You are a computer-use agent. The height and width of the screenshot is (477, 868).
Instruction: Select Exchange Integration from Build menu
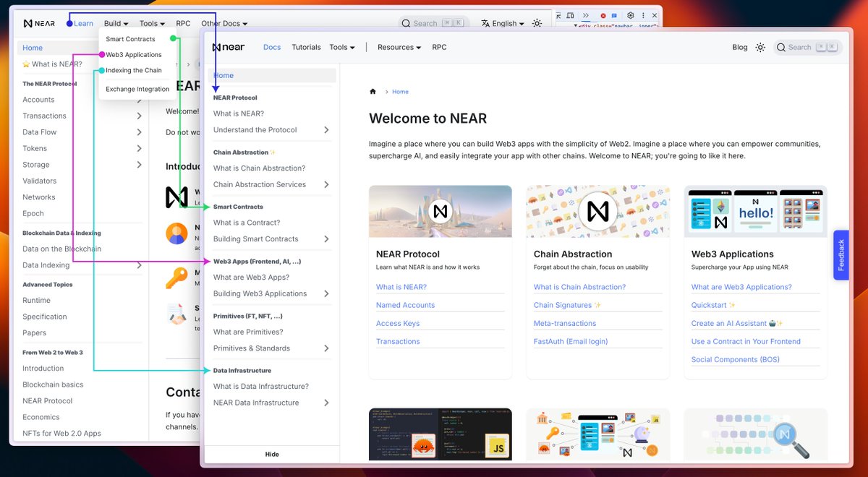coord(137,89)
